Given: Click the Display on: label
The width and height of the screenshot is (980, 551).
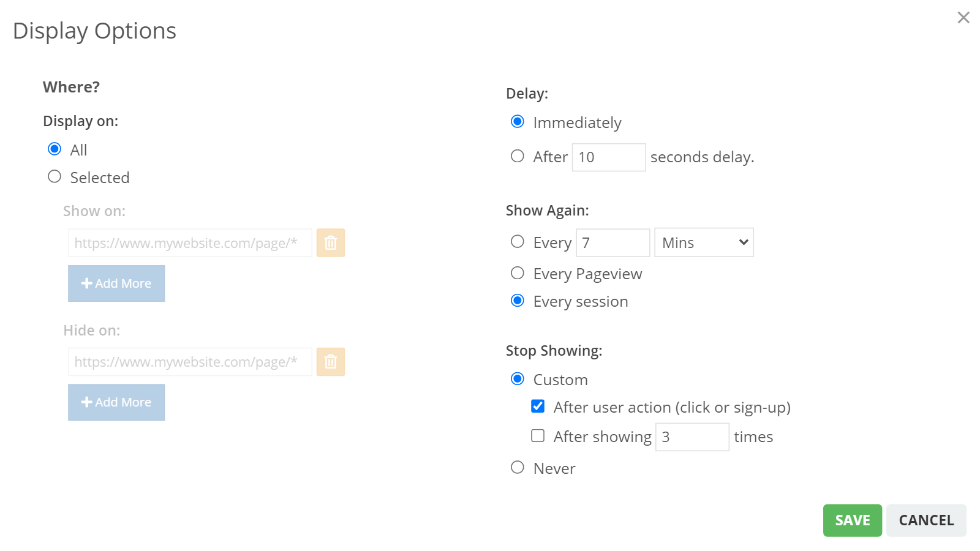Looking at the screenshot, I should (x=80, y=121).
